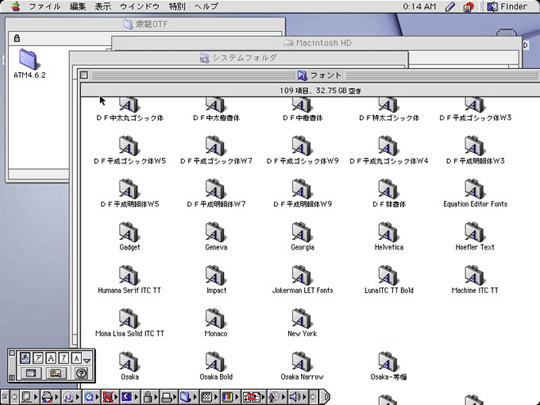Select the New York font suitcase
The width and height of the screenshot is (540, 405).
[302, 318]
